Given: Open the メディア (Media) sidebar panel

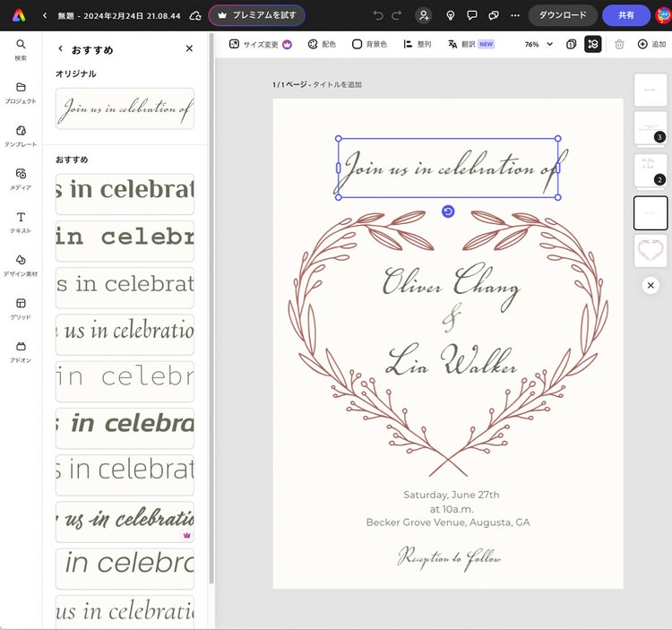Looking at the screenshot, I should coord(21,178).
